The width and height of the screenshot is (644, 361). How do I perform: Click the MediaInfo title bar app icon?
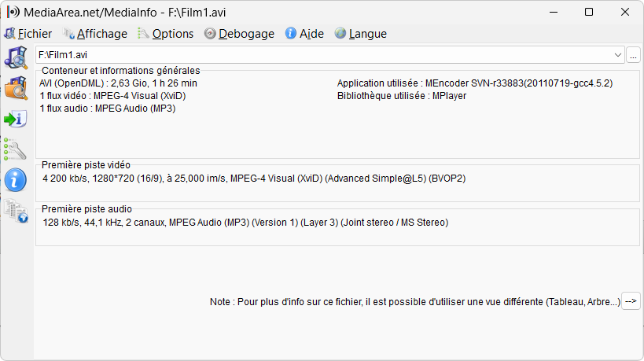[x=13, y=12]
